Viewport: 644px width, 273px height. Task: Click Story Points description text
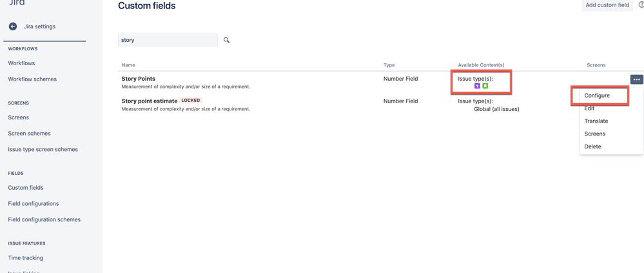186,86
